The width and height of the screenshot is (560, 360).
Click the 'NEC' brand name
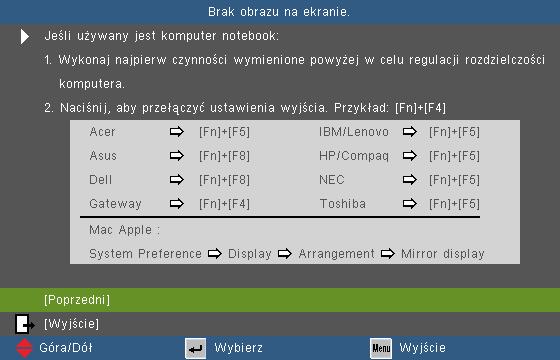click(332, 180)
